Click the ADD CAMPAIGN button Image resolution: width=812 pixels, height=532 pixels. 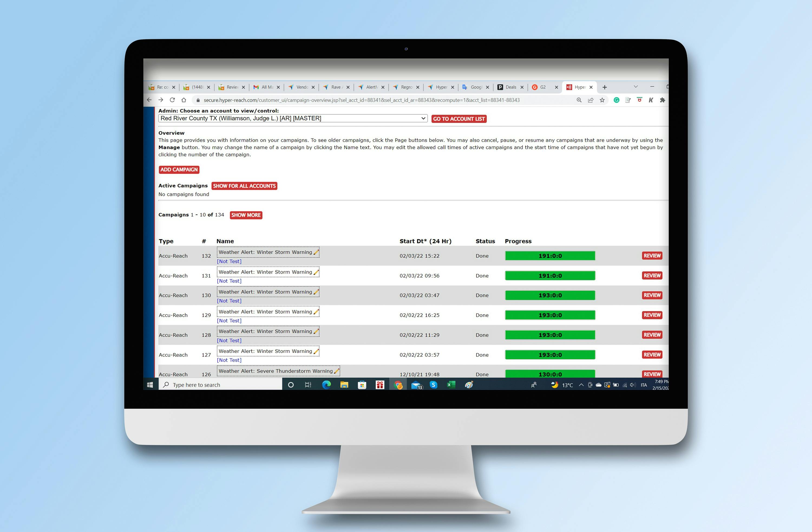[179, 170]
